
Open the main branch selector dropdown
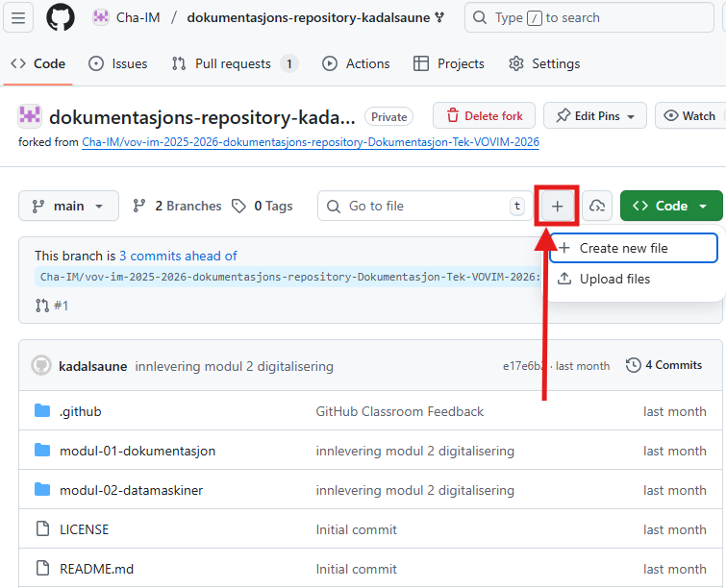pos(68,206)
